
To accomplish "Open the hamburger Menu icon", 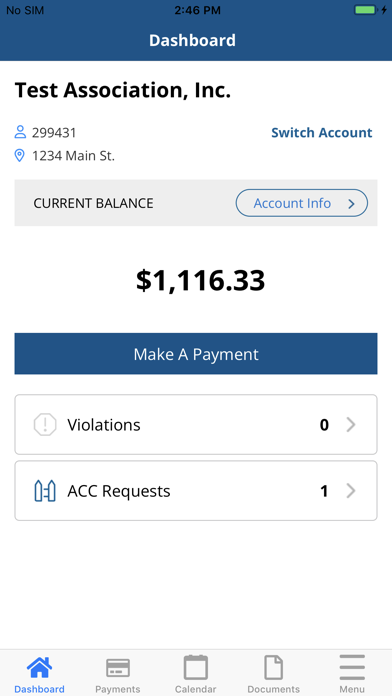I will 352,667.
